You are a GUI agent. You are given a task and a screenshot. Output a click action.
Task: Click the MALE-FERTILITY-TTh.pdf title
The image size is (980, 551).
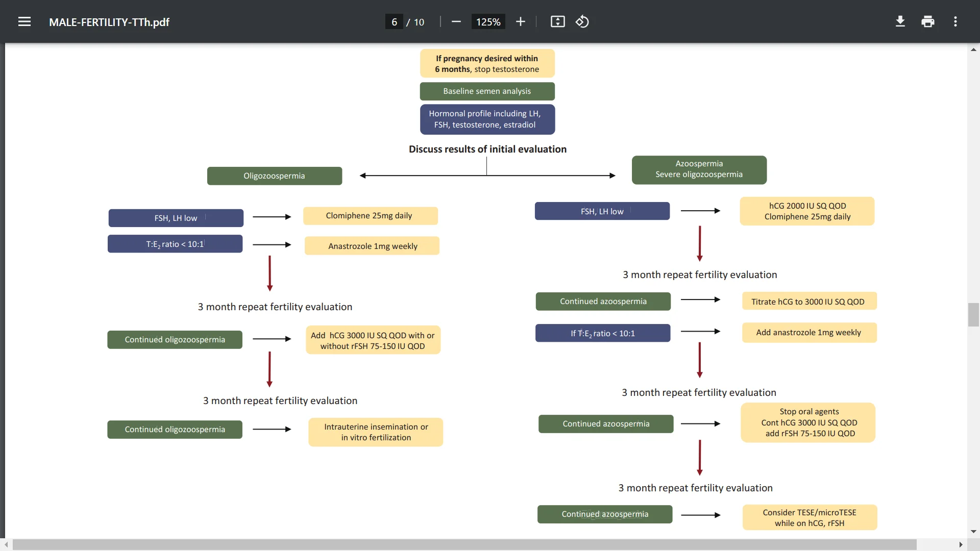109,22
